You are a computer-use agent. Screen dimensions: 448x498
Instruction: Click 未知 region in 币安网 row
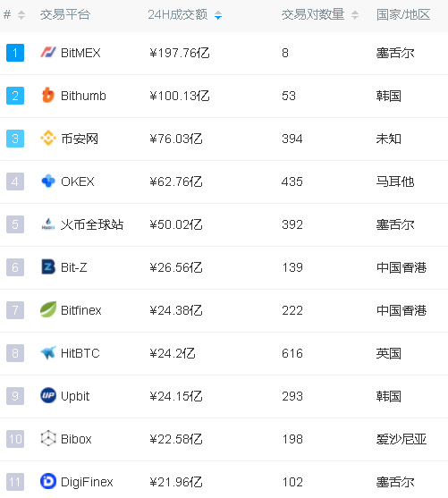[389, 139]
